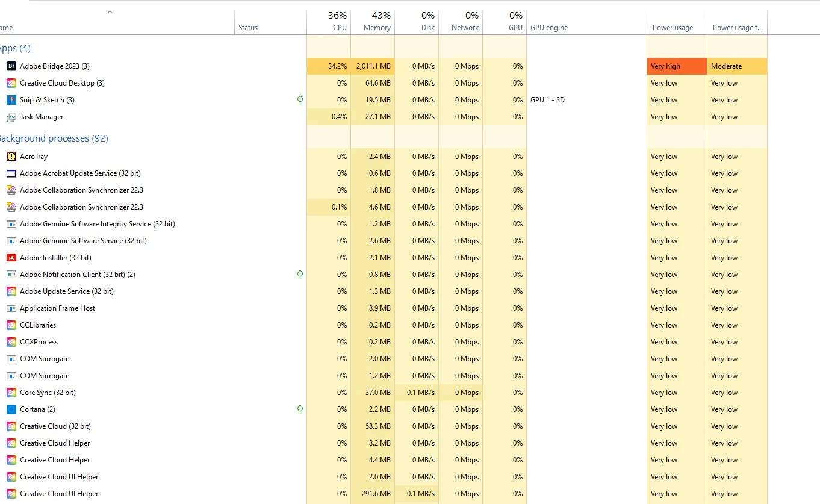The height and width of the screenshot is (504, 820).
Task: Select the Task Manager process name
Action: tap(42, 117)
